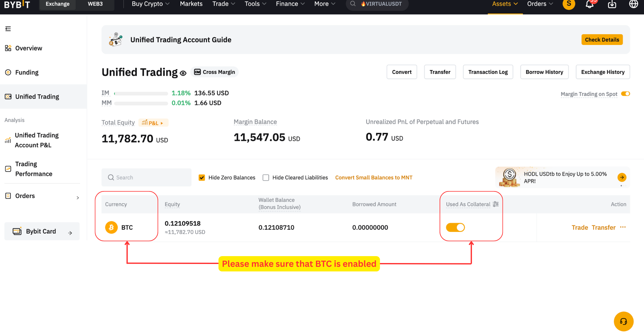Switch to the Exchange tab
Viewport: 644px width, 335px height.
click(x=58, y=4)
